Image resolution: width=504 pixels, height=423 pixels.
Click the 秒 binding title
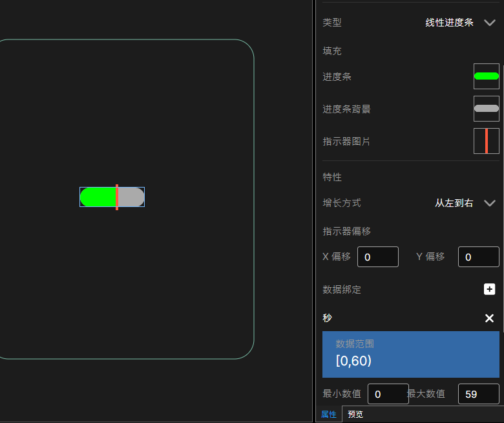pos(327,318)
